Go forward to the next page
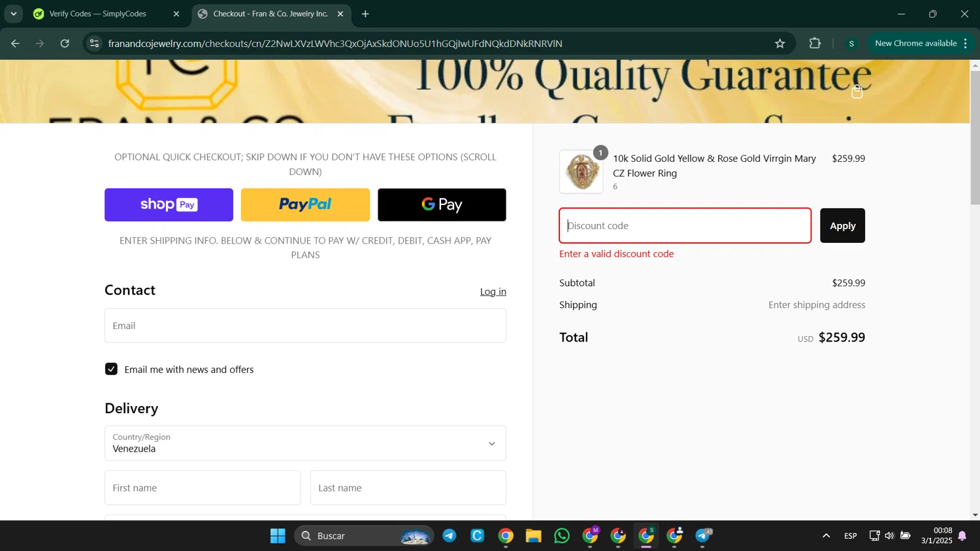980x551 pixels. coord(40,43)
